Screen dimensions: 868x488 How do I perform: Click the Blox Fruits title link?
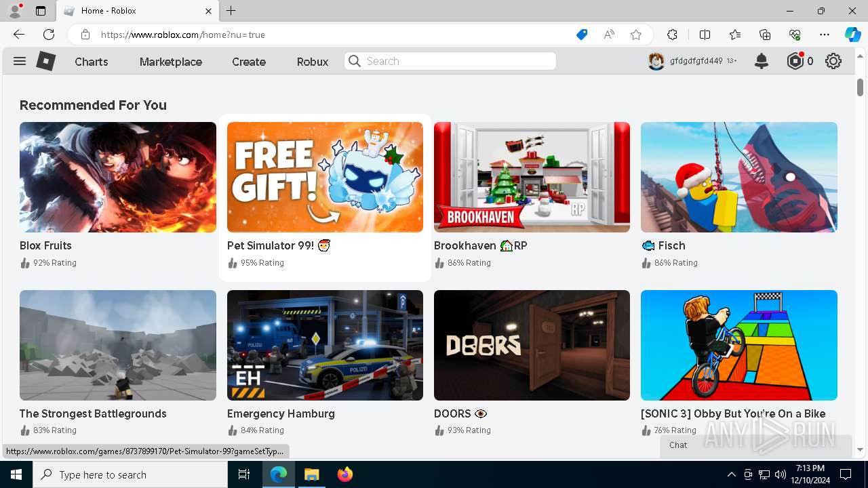(45, 245)
